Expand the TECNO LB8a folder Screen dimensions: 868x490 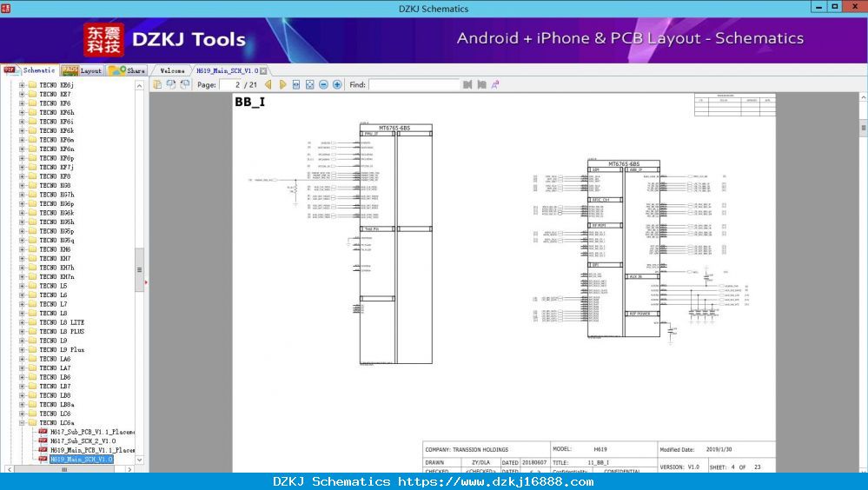[x=22, y=405]
